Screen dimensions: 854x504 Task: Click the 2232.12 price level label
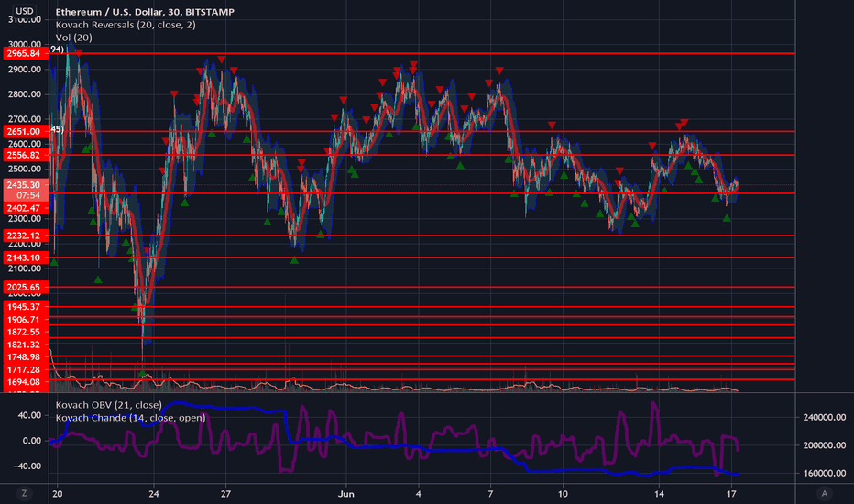24,236
